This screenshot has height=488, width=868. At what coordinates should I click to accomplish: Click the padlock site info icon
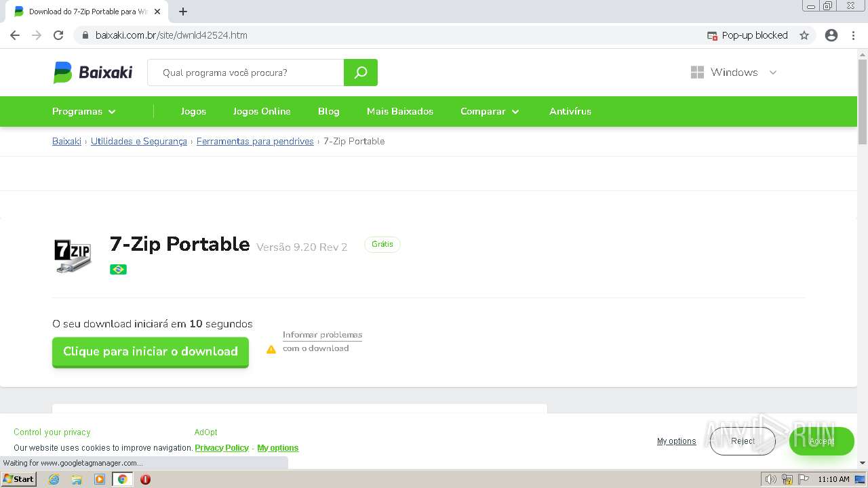tap(85, 35)
